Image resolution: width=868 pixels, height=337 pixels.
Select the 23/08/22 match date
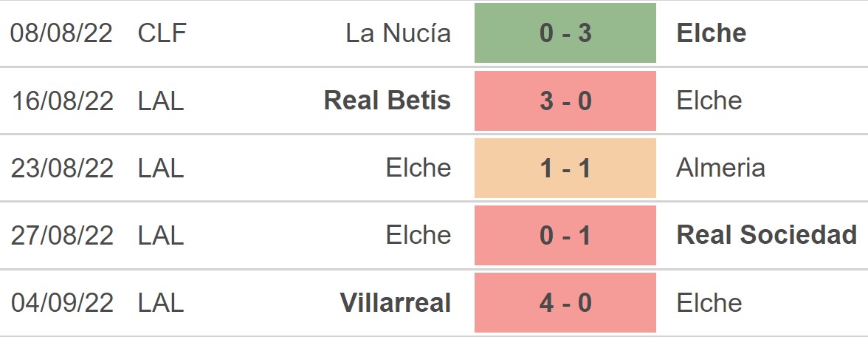[x=62, y=168]
